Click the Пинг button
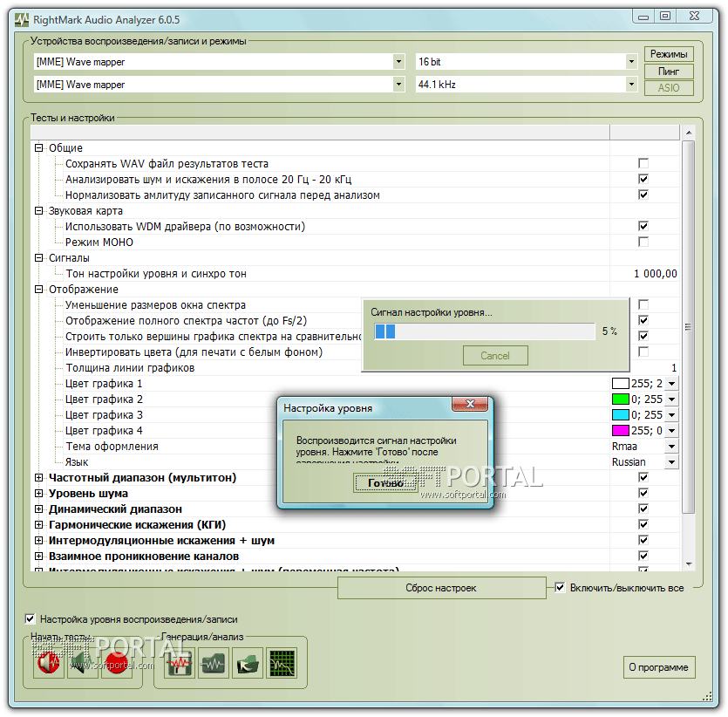 (669, 72)
